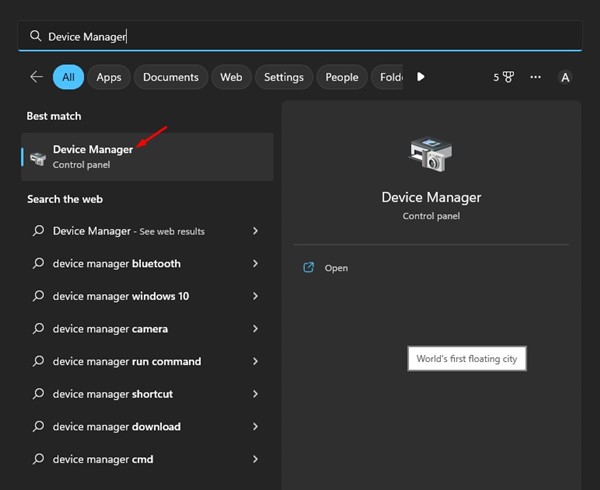Select the Settings filter tab
This screenshot has height=490, width=600.
[284, 77]
